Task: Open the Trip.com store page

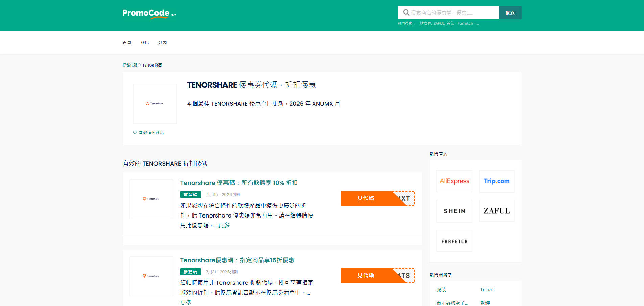Action: tap(496, 181)
